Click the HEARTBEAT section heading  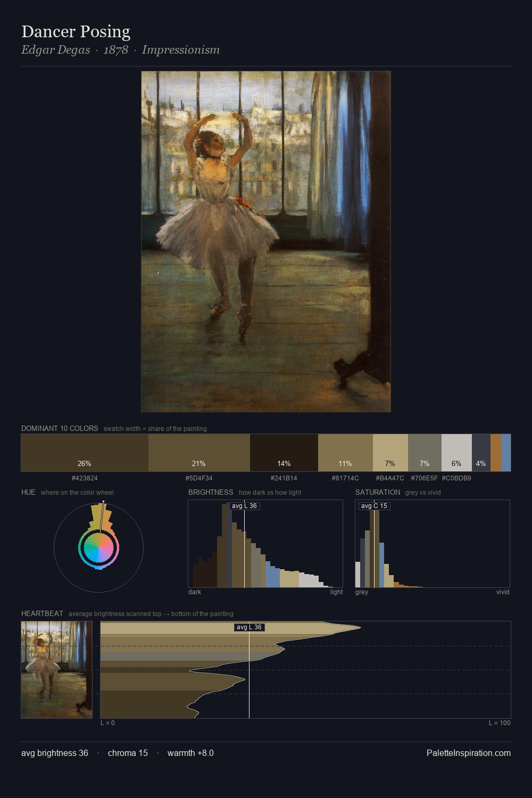[42, 613]
